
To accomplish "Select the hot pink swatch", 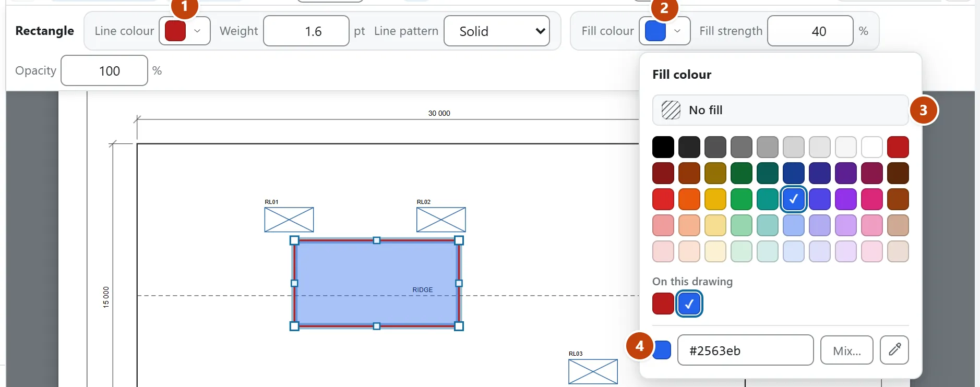I will click(872, 199).
